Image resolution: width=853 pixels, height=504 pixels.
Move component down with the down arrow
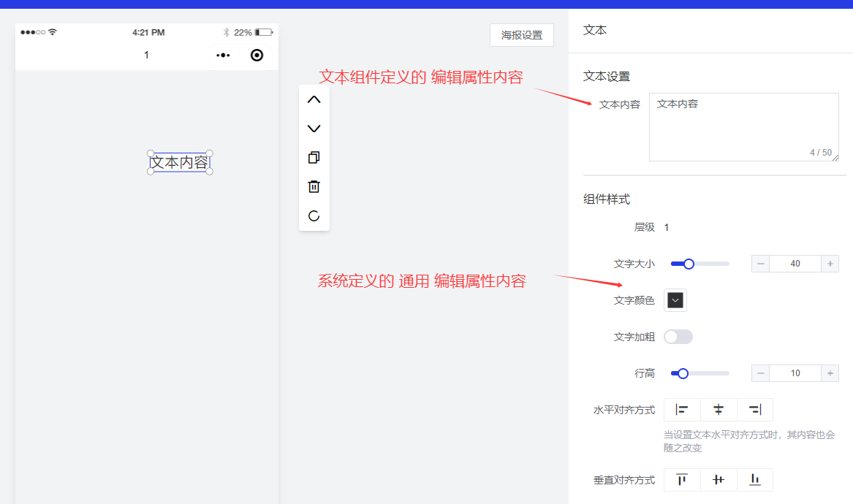click(x=314, y=129)
